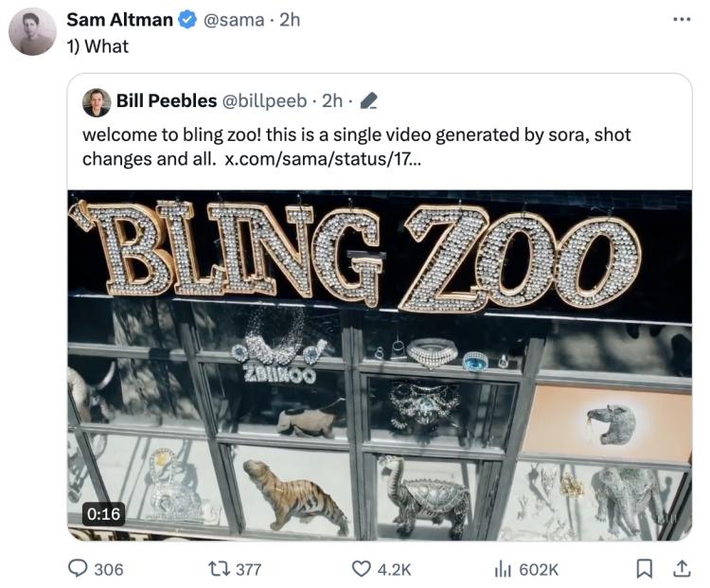Screen dimensions: 710x588
Task: Open the quoted post text body
Action: (x=356, y=147)
